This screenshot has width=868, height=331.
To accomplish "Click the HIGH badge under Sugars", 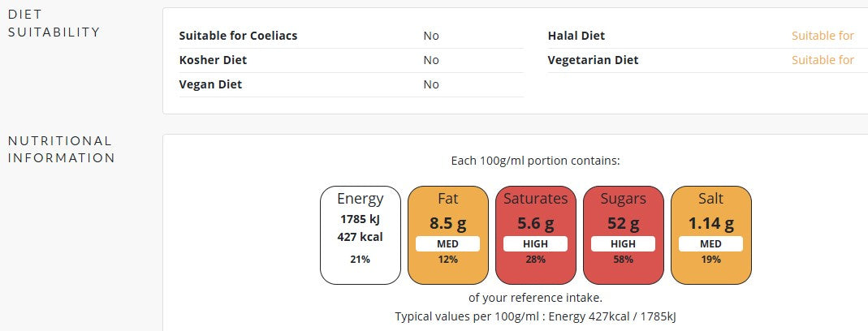I will click(623, 243).
